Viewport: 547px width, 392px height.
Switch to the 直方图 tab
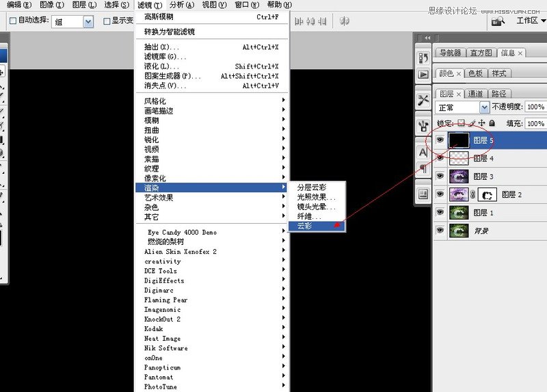(x=481, y=53)
